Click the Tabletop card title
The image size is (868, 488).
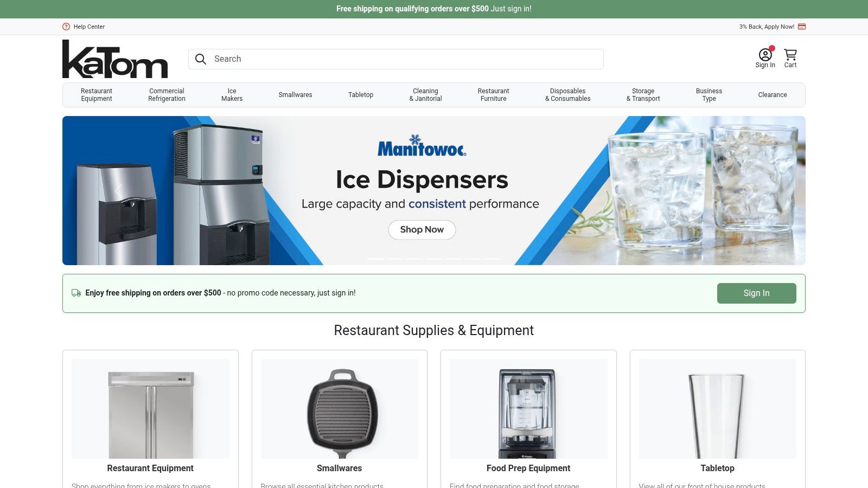[717, 468]
